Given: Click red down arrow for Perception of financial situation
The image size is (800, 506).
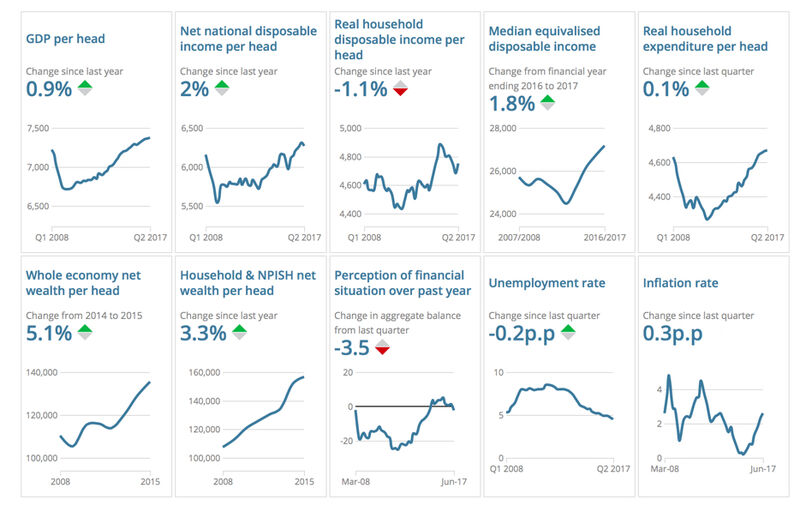Looking at the screenshot, I should 382,347.
